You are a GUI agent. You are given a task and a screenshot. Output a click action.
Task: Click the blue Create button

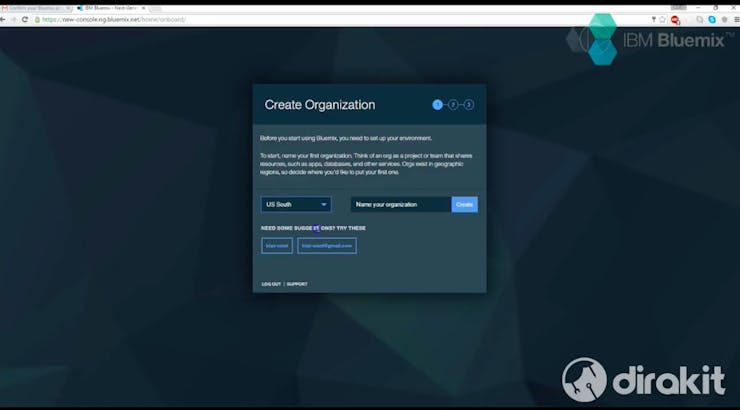(x=464, y=204)
